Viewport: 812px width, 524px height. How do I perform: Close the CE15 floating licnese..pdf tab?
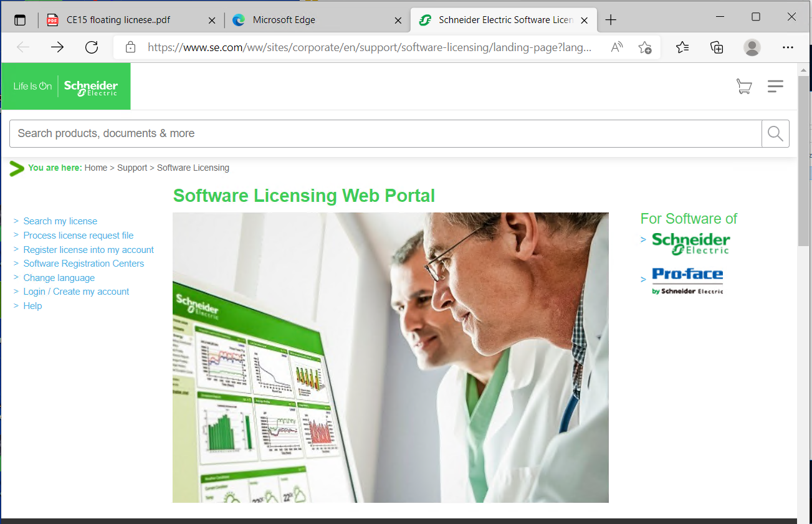(212, 20)
